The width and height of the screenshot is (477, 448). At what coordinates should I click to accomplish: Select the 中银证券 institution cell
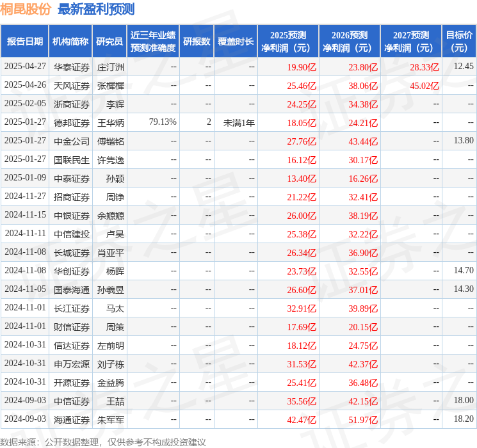(x=72, y=215)
